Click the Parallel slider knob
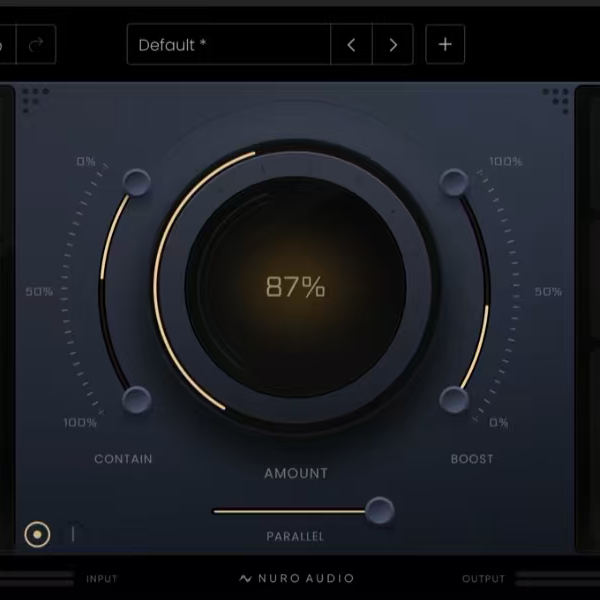The width and height of the screenshot is (600, 600). pos(380,510)
